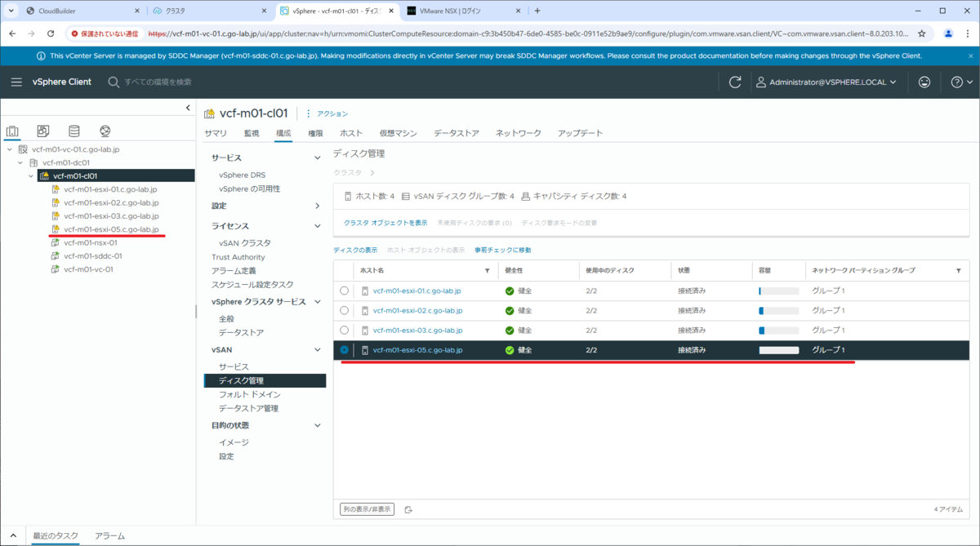
Task: Open the アップデート tab
Action: 581,133
